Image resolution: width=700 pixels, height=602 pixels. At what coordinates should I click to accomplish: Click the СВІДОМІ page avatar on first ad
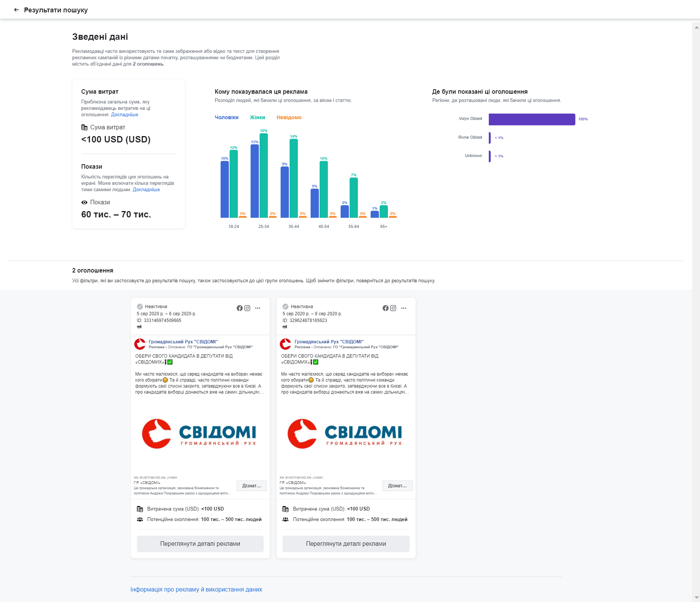pyautogui.click(x=140, y=344)
